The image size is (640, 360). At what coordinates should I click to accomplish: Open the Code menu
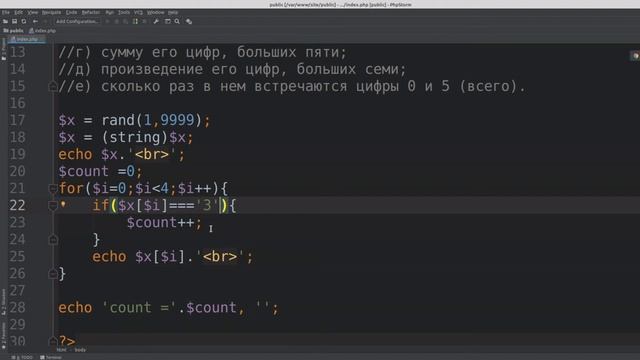coord(71,13)
